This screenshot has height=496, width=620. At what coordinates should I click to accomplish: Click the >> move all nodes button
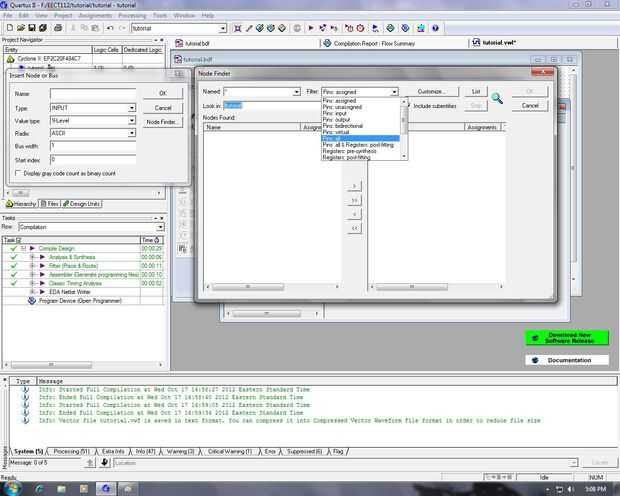[354, 200]
